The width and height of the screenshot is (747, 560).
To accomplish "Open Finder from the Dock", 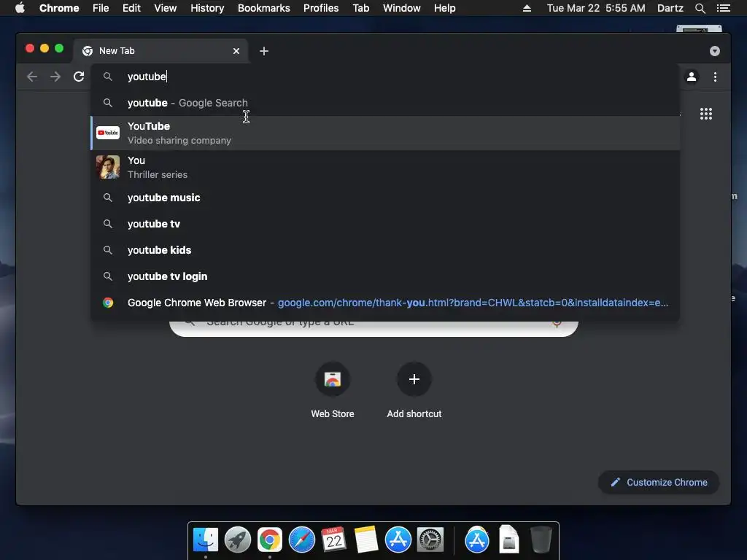I will 206,540.
